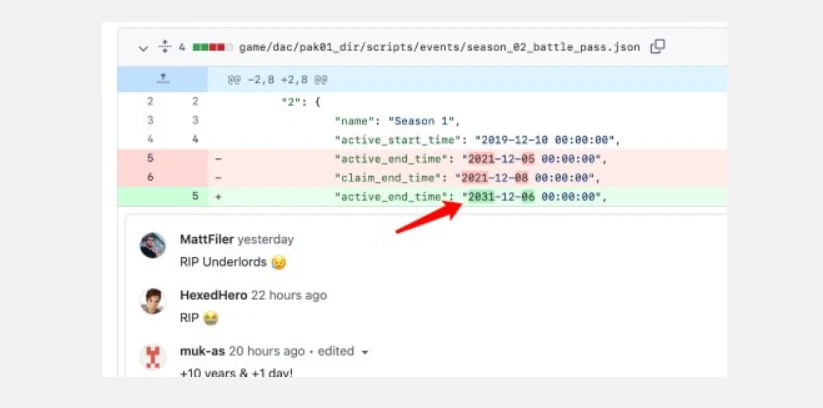Select the removed "active_end_time" 2021-12-05 line
The height and width of the screenshot is (408, 823).
[422, 159]
